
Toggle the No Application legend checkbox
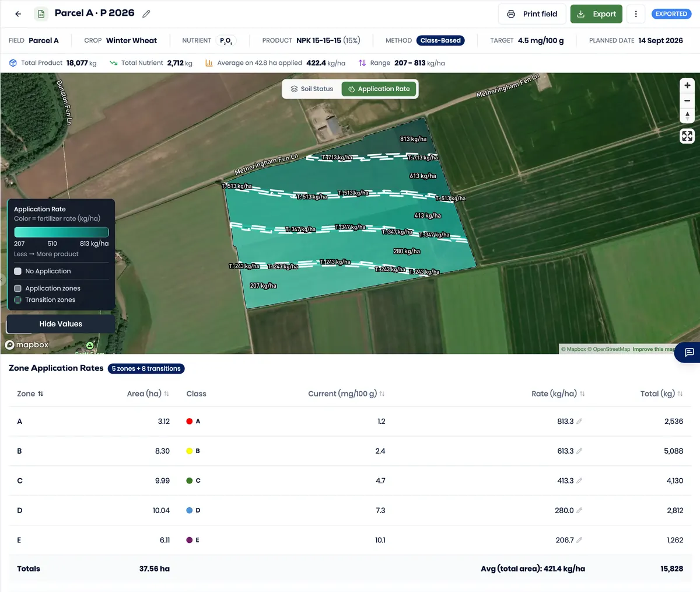[17, 271]
